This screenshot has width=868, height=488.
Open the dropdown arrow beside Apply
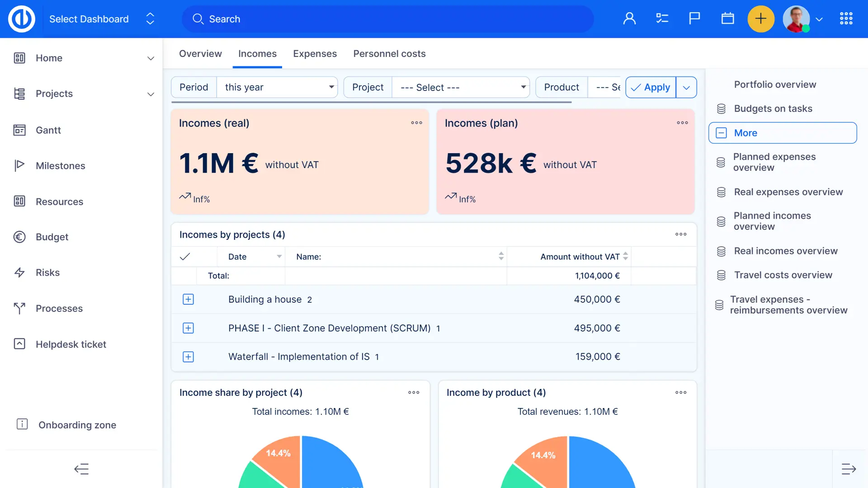[x=686, y=88]
